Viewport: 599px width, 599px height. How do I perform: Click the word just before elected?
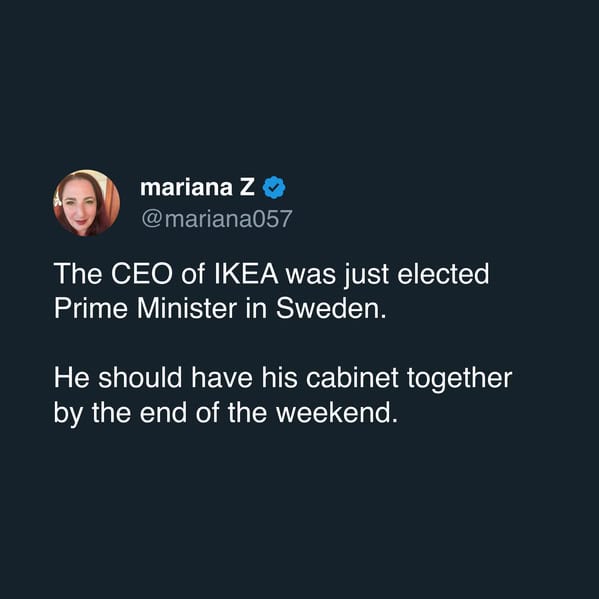(x=366, y=275)
